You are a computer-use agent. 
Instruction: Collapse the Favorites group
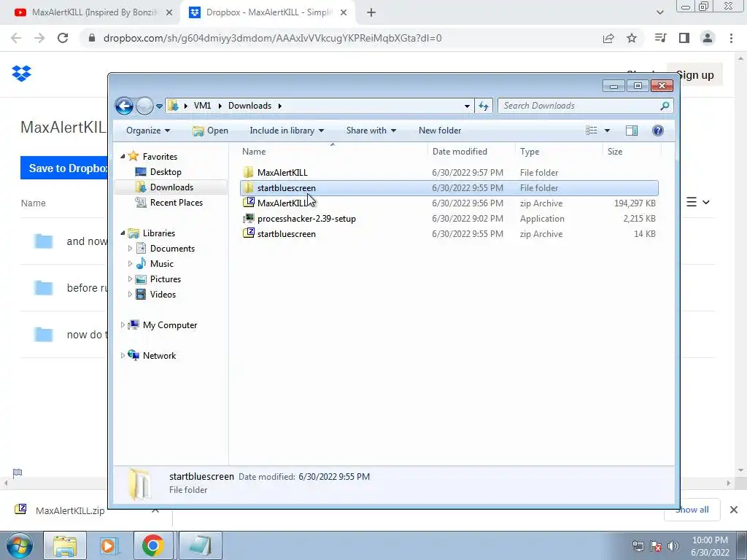pyautogui.click(x=123, y=156)
